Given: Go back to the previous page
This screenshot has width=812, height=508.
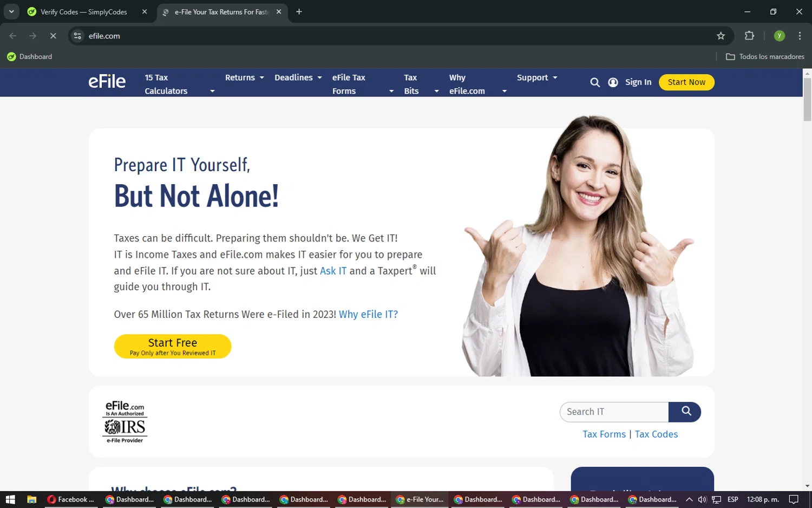Looking at the screenshot, I should tap(13, 36).
